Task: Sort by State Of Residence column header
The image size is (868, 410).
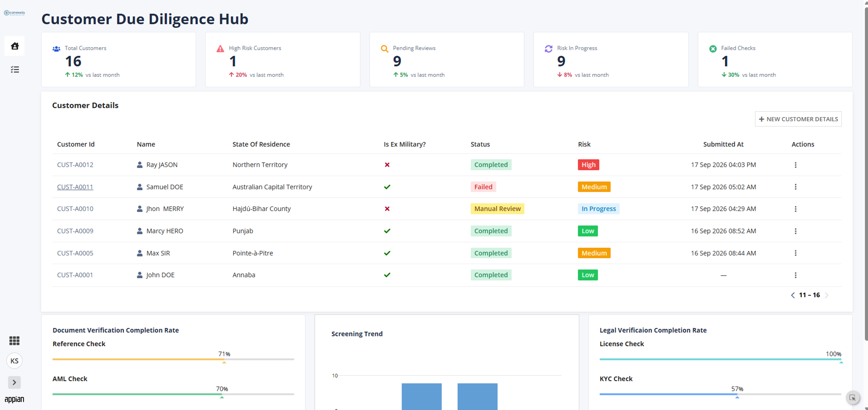Action: pos(261,144)
